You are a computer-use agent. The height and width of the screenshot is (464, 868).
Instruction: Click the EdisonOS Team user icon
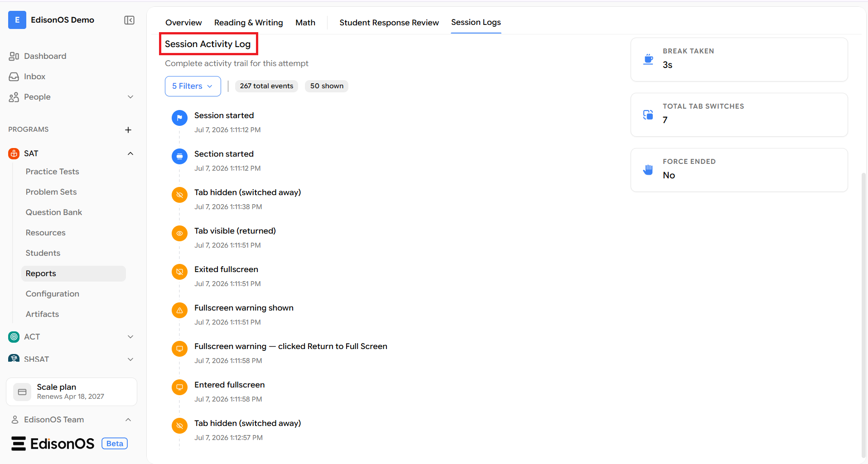(15, 420)
